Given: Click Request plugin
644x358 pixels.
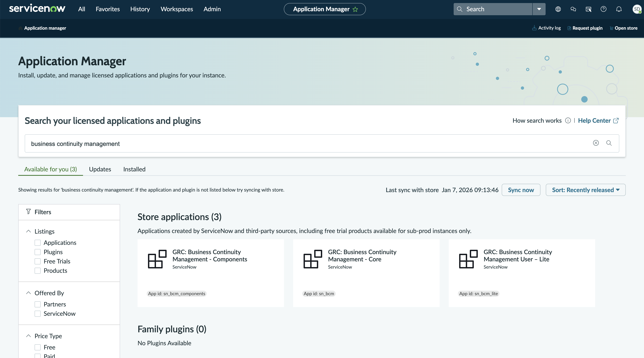Looking at the screenshot, I should point(587,28).
